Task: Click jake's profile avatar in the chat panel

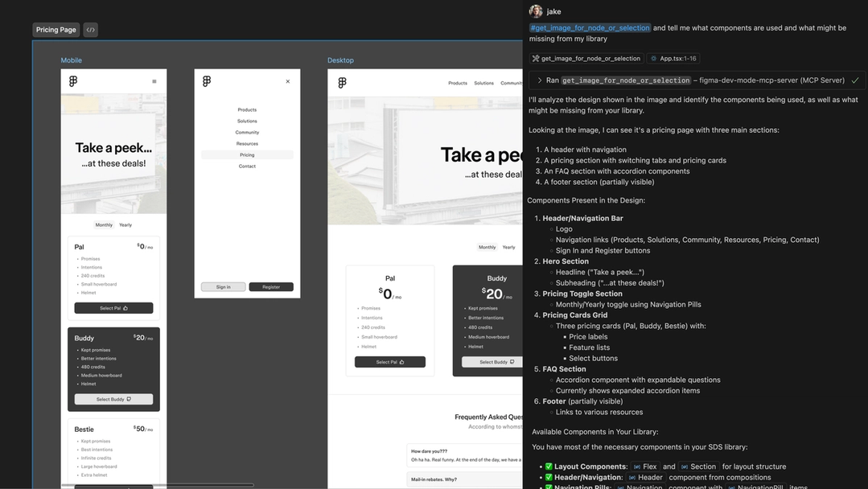Action: pos(536,10)
